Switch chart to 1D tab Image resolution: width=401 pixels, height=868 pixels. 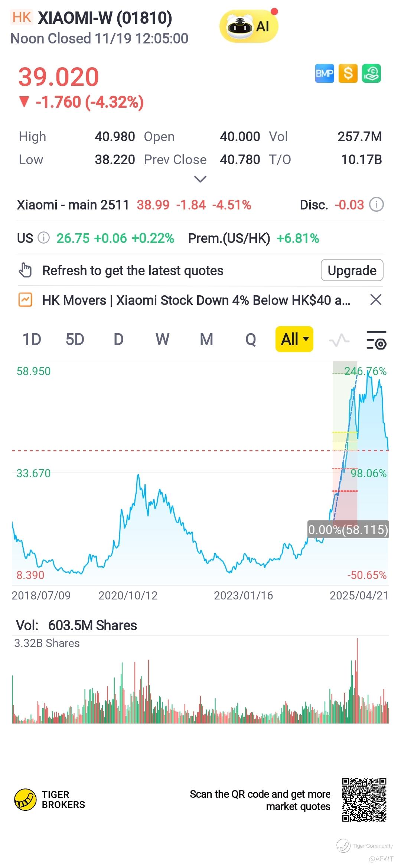tap(32, 339)
